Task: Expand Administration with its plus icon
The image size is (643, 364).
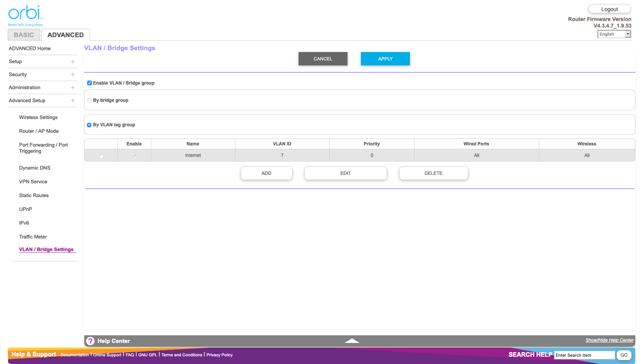Action: [73, 88]
